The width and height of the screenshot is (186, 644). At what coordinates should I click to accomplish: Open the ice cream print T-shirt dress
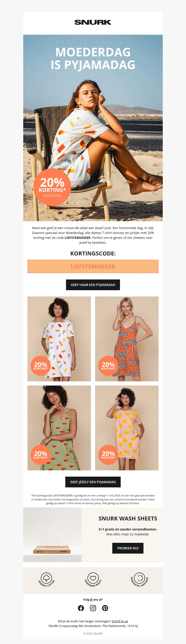point(59,339)
